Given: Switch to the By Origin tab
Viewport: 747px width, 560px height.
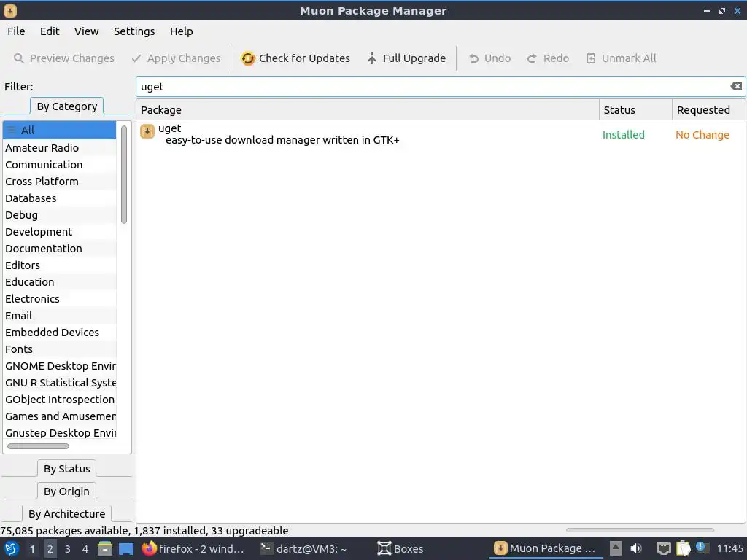Looking at the screenshot, I should click(66, 491).
